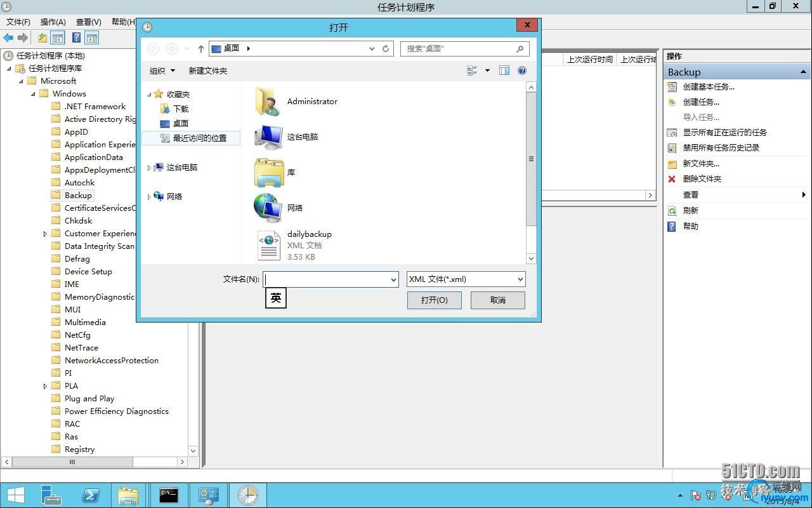Open Server Manager from the taskbar
This screenshot has width=812, height=508.
(x=51, y=495)
